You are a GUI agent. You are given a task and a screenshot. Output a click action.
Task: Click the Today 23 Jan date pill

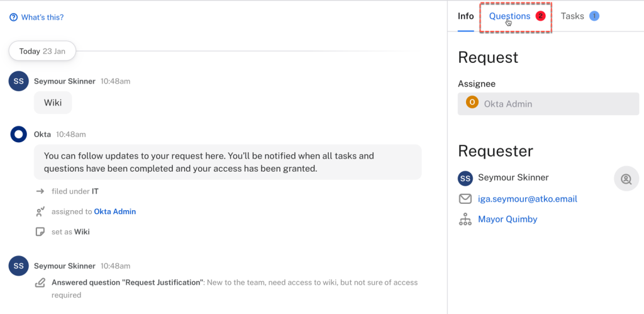pos(42,51)
